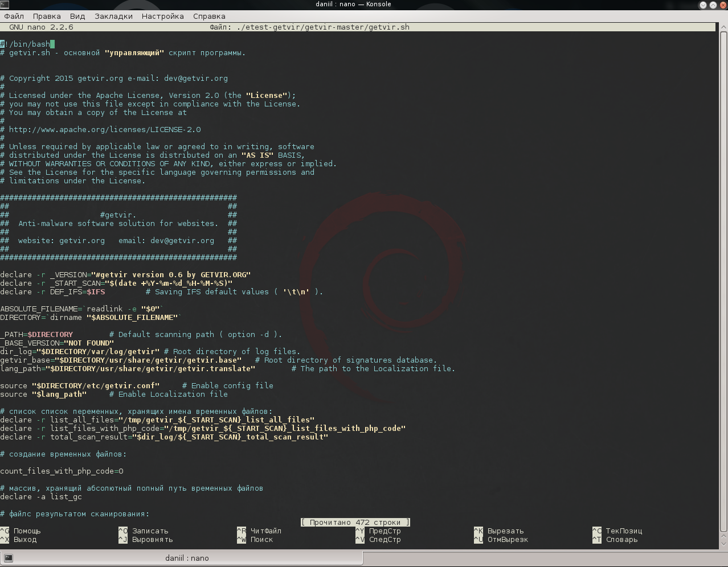Viewport: 728px width, 567px height.
Task: Close the Konsole window
Action: click(x=722, y=5)
